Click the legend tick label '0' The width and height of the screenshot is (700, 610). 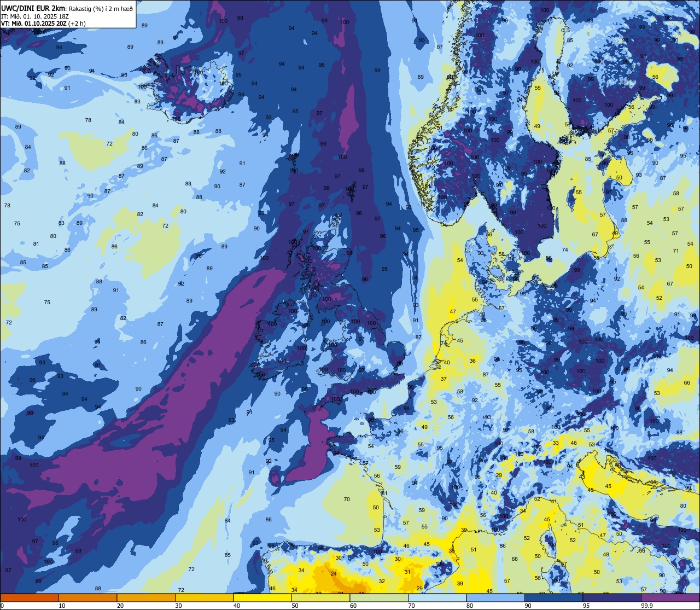tap(2, 606)
